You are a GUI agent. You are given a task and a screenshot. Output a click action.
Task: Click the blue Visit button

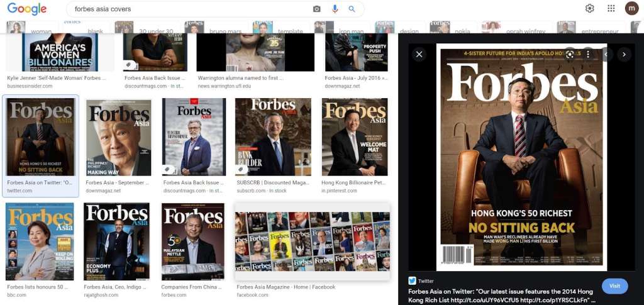click(614, 286)
